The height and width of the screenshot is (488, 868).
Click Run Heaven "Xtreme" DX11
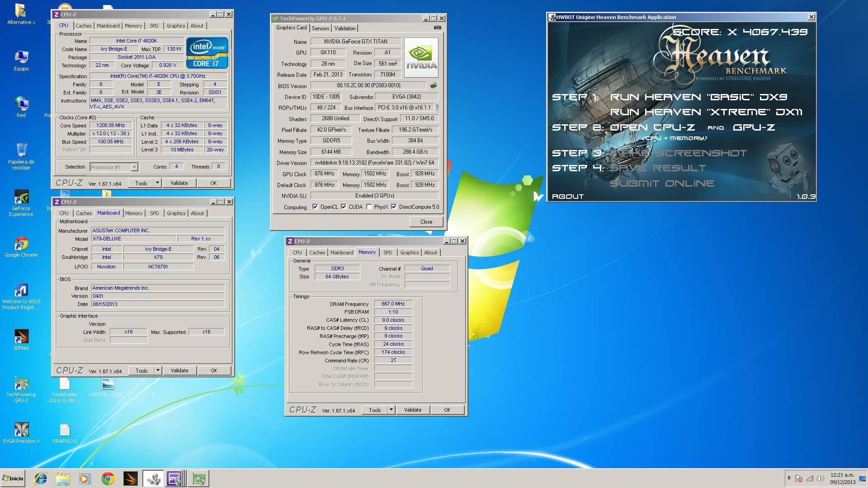(706, 112)
